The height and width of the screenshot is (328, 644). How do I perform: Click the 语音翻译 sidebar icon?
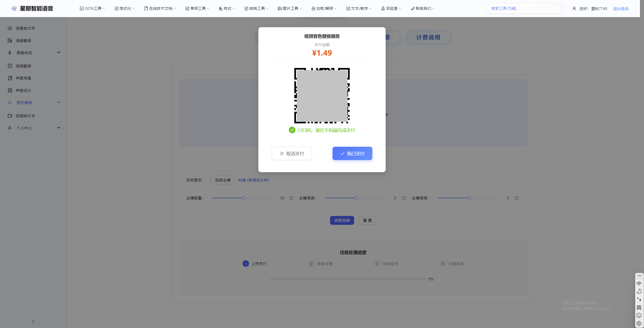coord(10,41)
